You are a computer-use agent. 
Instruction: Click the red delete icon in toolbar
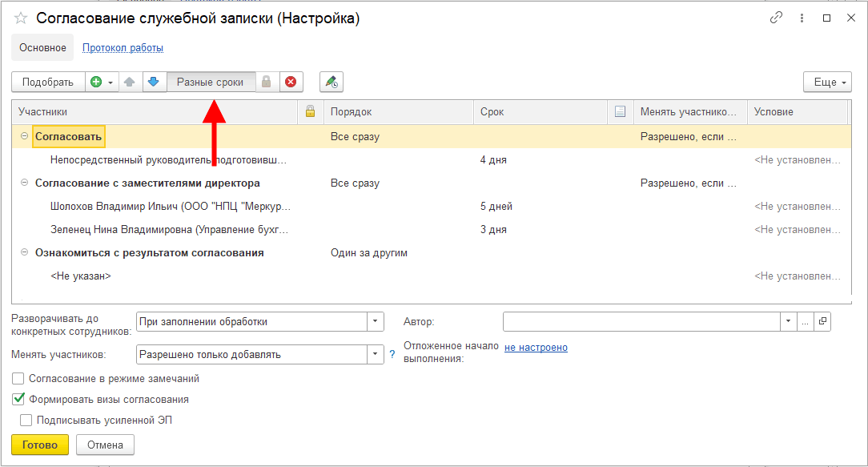(x=290, y=82)
